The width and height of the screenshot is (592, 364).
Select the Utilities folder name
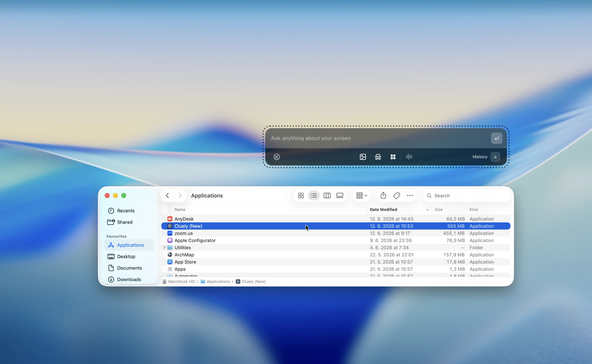click(x=183, y=247)
